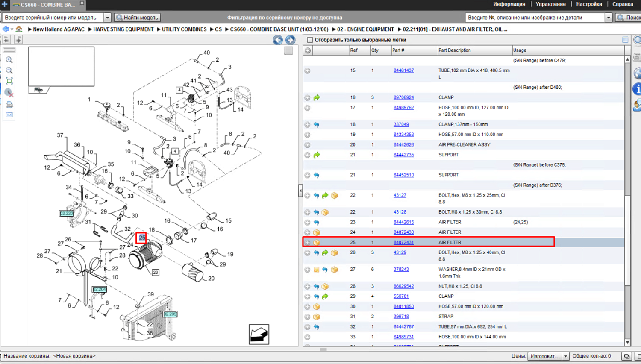This screenshot has height=364, width=641.
Task: Click the parts list scroll up arrow
Action: coord(627,59)
